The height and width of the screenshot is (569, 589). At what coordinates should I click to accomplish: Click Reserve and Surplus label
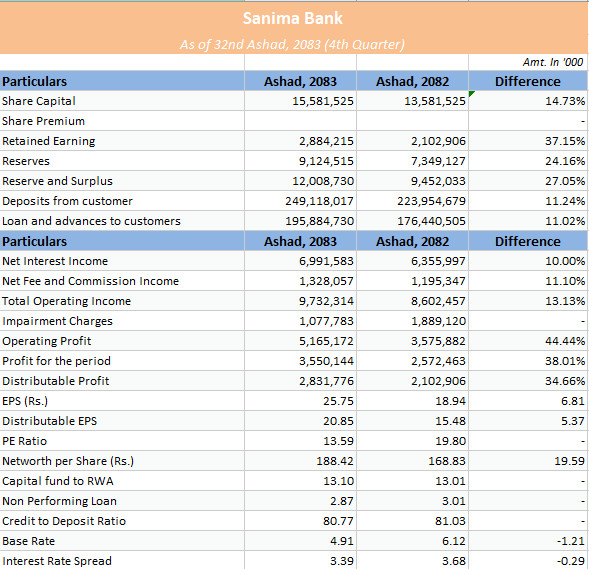pyautogui.click(x=57, y=181)
